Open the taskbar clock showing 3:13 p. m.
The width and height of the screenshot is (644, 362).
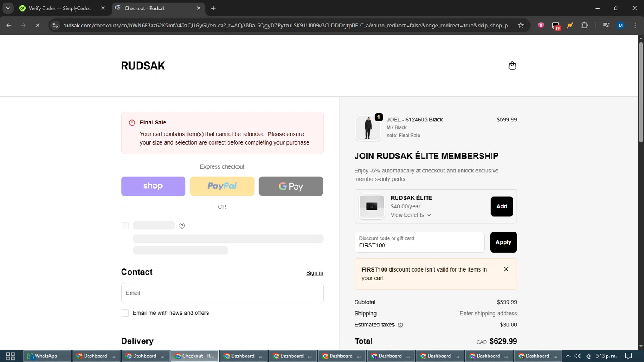pyautogui.click(x=606, y=356)
